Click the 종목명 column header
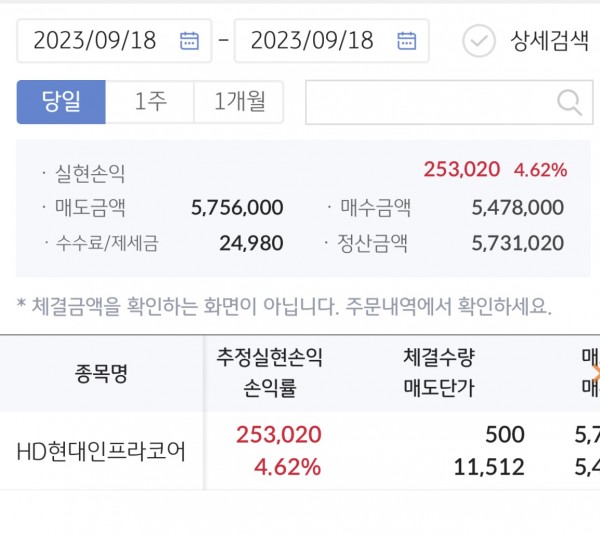Image resolution: width=600 pixels, height=534 pixels. [x=101, y=374]
